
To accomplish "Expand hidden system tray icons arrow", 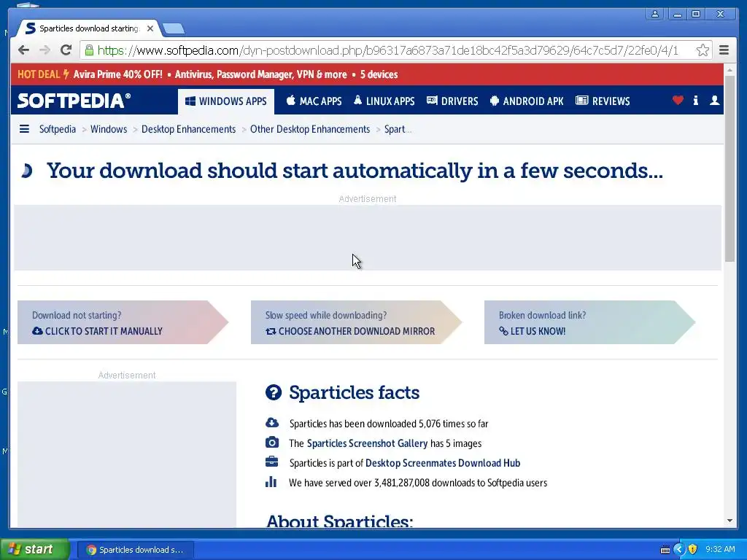I will coord(679,550).
